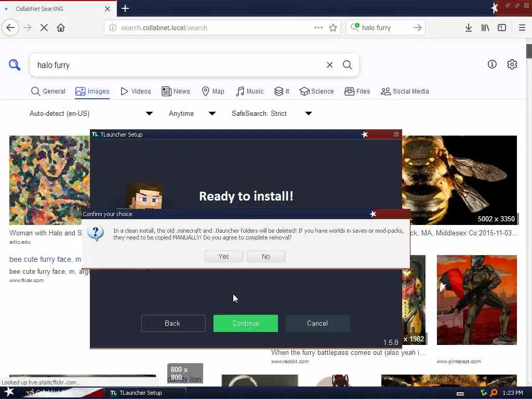Viewport: 532px width, 399px height.
Task: Click the 1:23 PM taskbar clock
Action: [x=513, y=393]
